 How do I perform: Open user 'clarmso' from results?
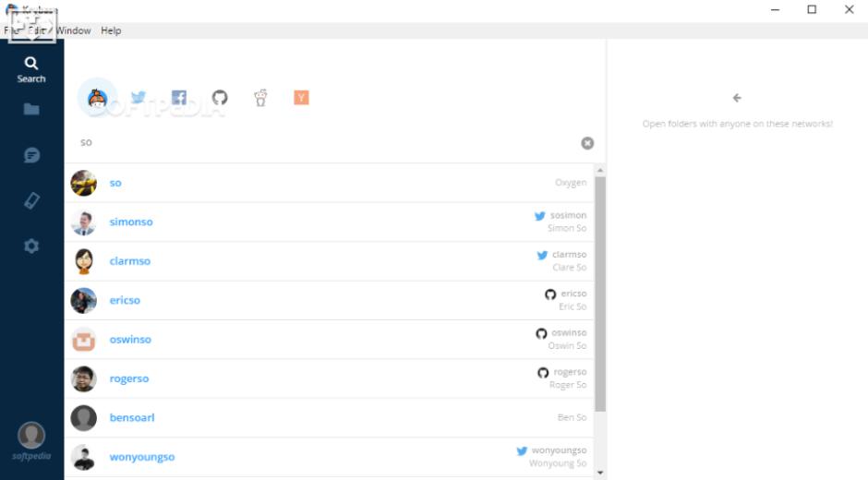coord(330,260)
